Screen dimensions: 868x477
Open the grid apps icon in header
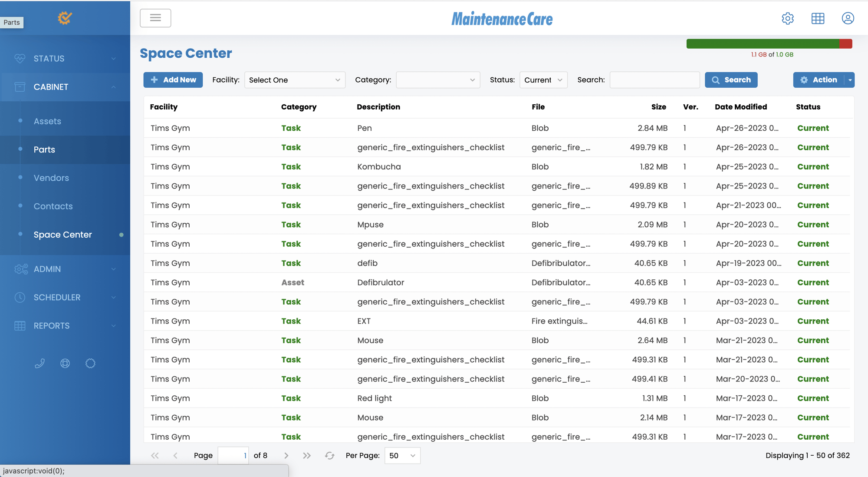point(818,18)
